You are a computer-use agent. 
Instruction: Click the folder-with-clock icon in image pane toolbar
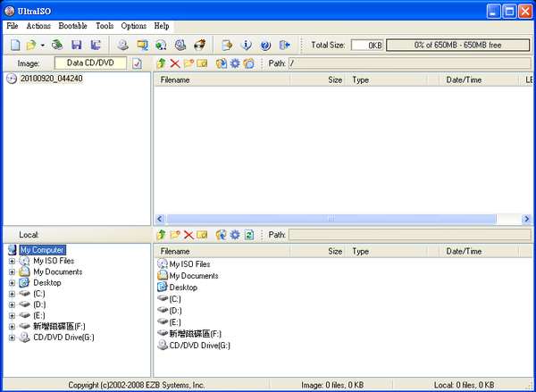pos(249,63)
